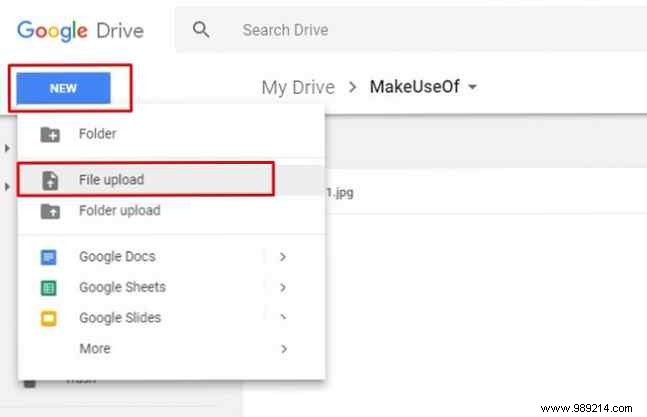The image size is (647, 417).
Task: Click the Folder upload icon
Action: click(50, 211)
